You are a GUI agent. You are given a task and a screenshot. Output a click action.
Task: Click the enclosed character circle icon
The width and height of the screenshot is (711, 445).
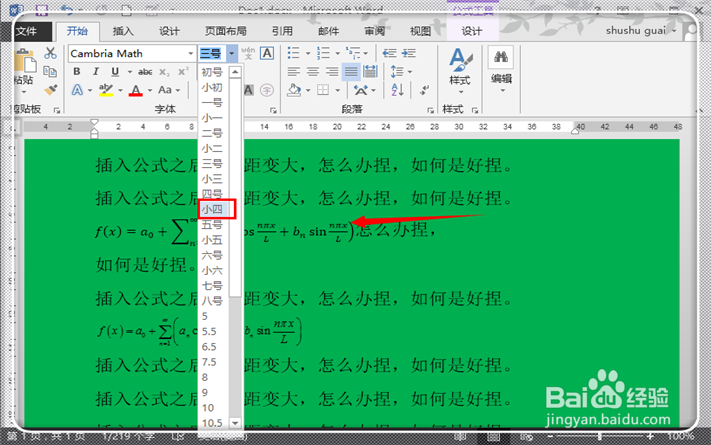267,90
